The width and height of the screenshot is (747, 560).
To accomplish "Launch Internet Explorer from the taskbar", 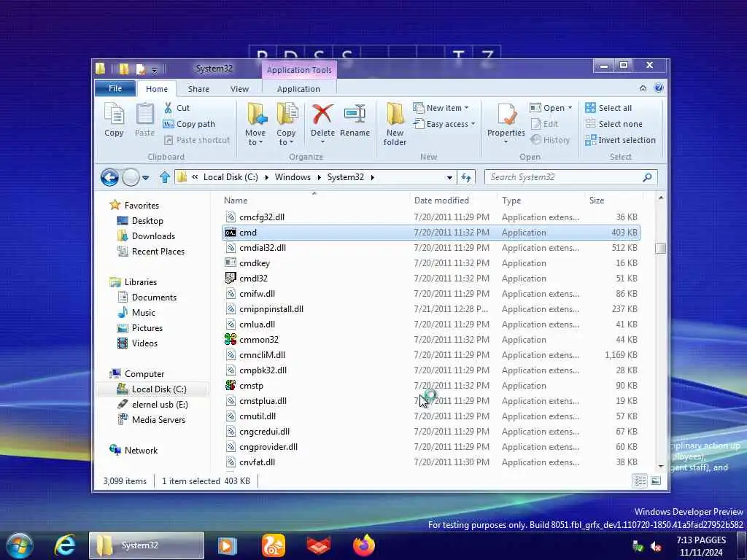I will tap(65, 545).
